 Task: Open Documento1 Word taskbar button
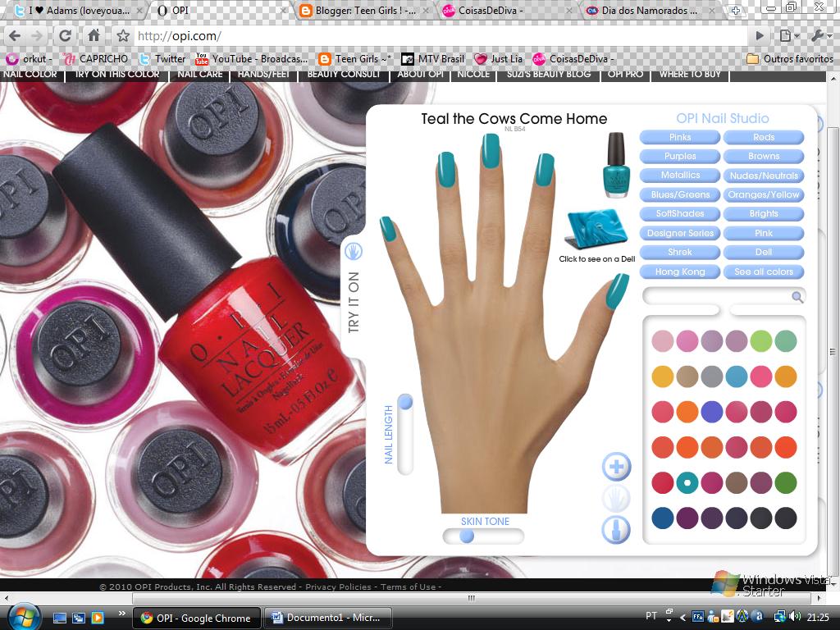[x=328, y=618]
